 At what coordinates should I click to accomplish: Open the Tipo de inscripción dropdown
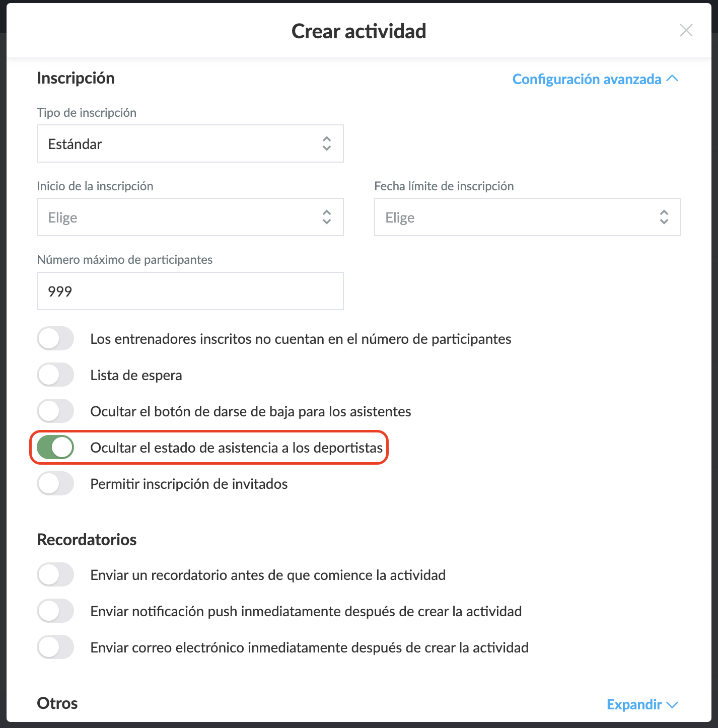tap(190, 144)
